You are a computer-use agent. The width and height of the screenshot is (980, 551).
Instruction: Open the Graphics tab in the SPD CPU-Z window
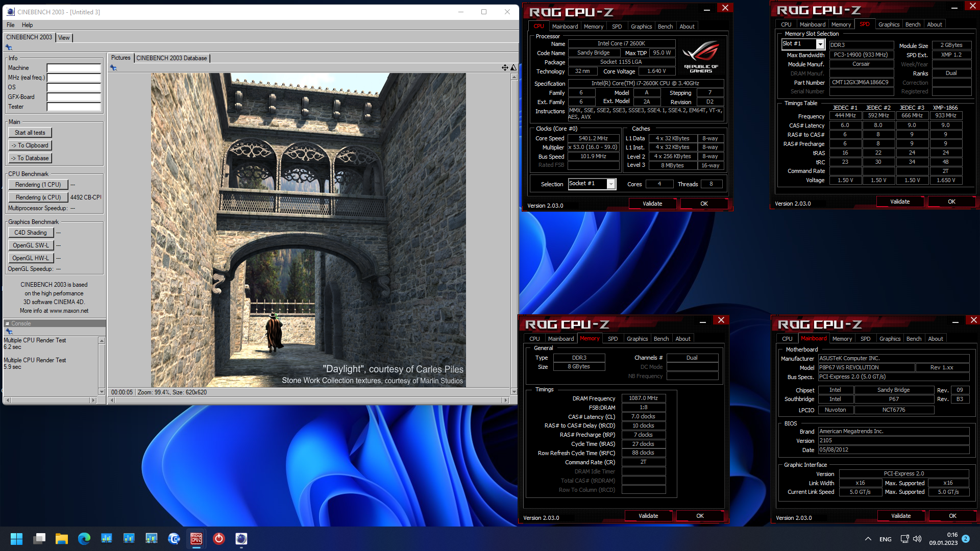pyautogui.click(x=889, y=24)
